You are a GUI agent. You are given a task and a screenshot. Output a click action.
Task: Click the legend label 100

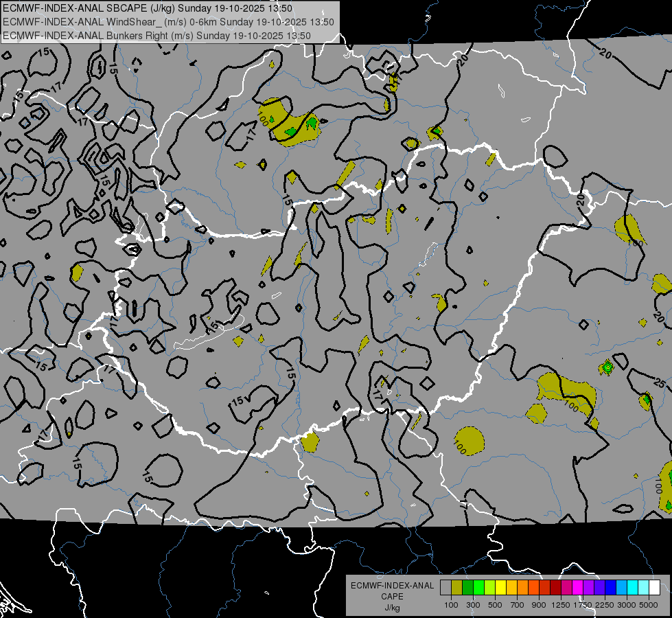click(x=451, y=605)
